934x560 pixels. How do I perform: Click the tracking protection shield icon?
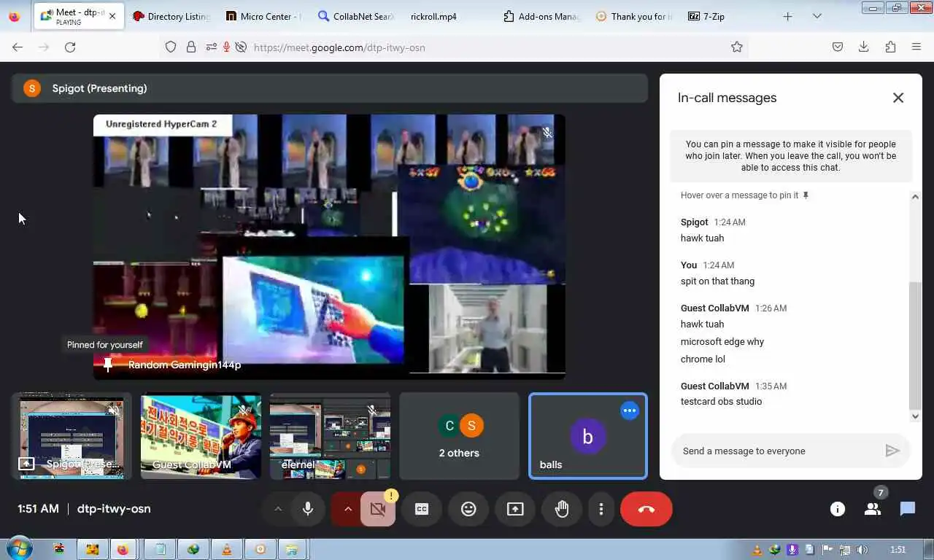tap(171, 47)
